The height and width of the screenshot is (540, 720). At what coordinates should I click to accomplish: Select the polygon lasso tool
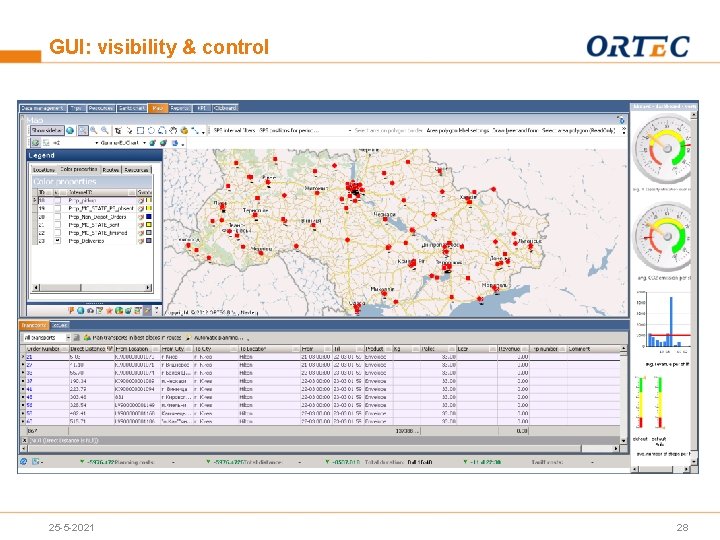[x=162, y=130]
